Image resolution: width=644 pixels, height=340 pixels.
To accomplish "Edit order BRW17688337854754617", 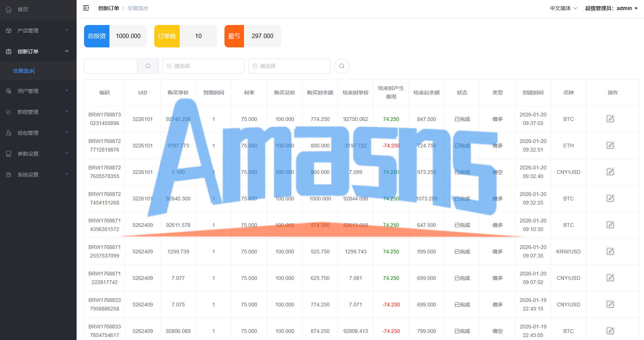I will click(x=610, y=331).
